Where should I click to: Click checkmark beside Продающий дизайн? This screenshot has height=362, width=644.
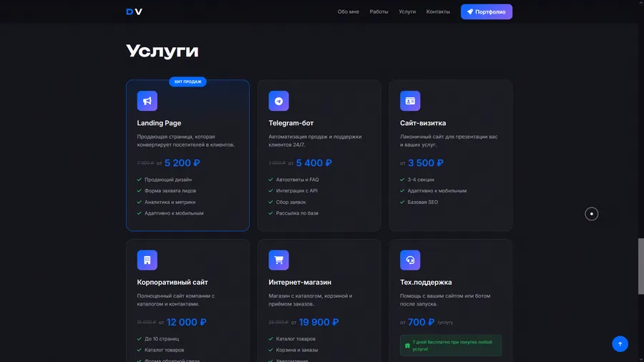pyautogui.click(x=140, y=180)
